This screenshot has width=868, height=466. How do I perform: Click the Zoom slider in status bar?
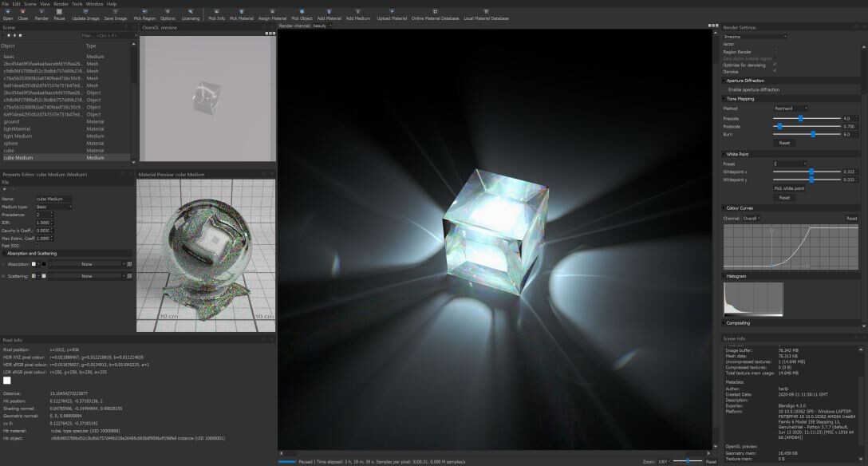(688, 461)
